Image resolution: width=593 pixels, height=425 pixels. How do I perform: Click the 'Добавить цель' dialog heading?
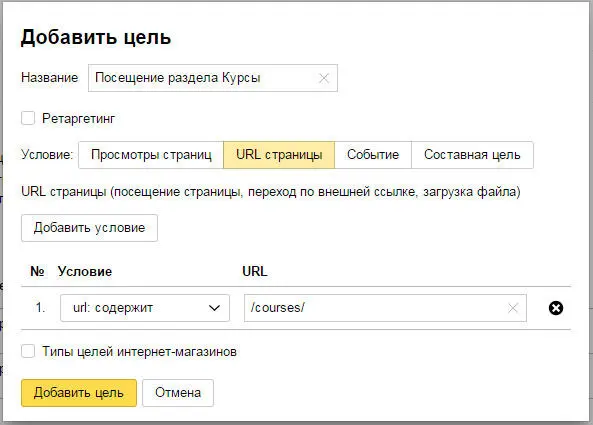point(96,37)
